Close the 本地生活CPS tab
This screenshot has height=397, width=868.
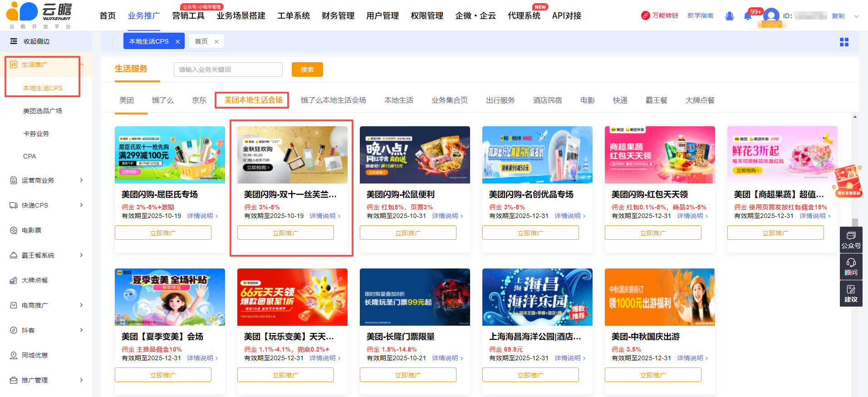point(177,42)
